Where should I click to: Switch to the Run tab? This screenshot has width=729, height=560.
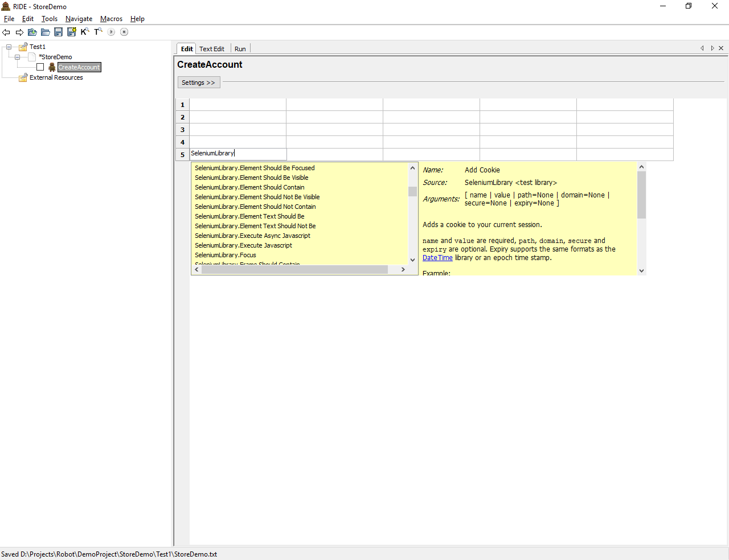240,49
